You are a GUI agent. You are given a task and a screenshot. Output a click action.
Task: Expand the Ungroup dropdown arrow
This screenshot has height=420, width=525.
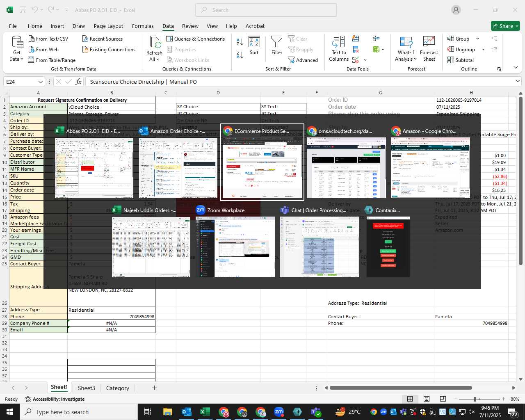click(x=483, y=49)
